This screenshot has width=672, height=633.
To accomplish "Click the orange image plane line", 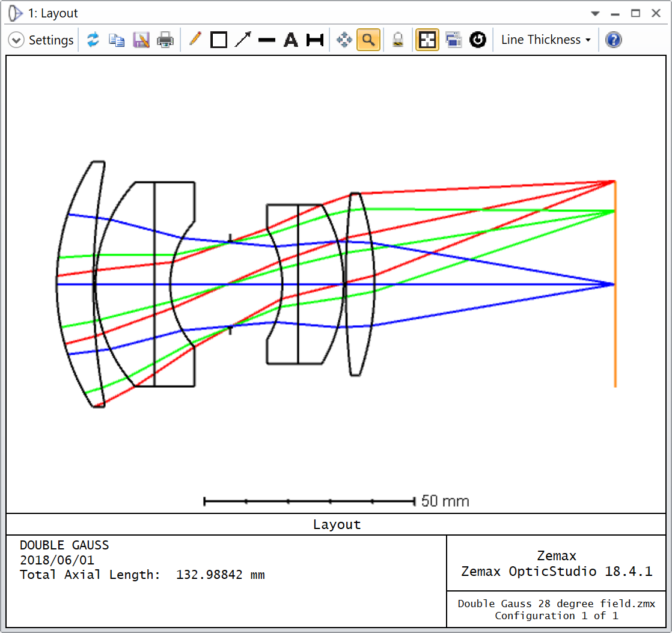I will (615, 284).
